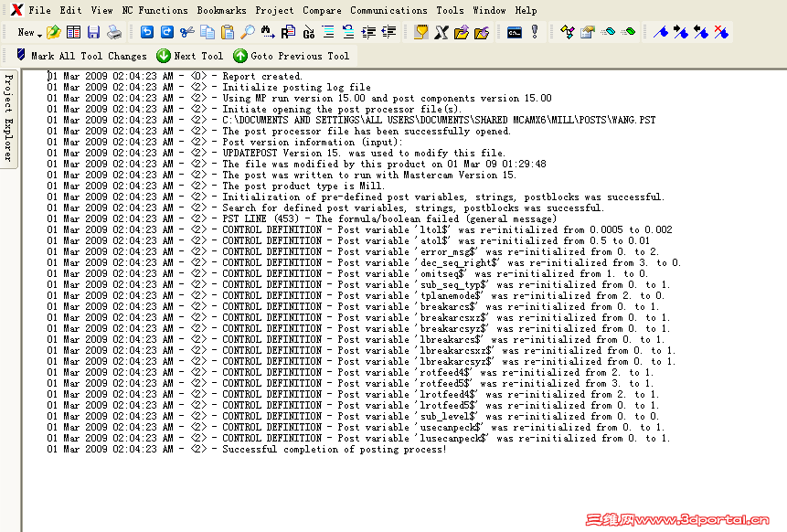Click the Goto Previous Tool button
The height and width of the screenshot is (532, 787).
(292, 54)
